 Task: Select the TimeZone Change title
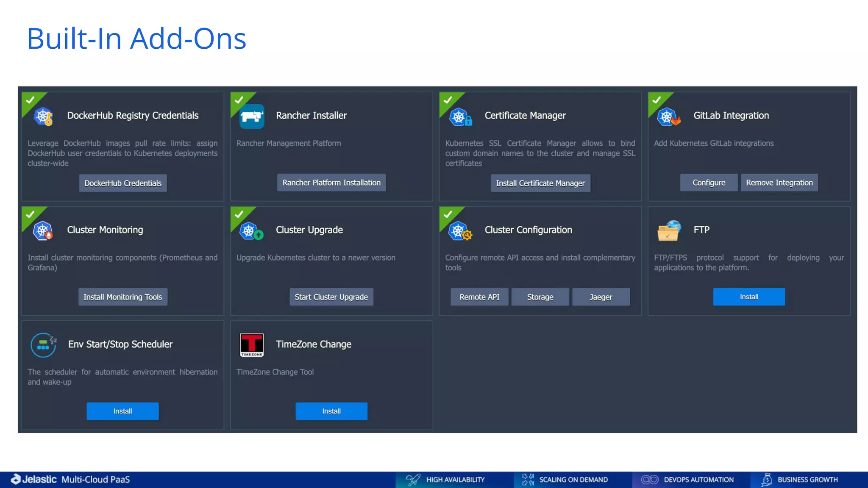tap(314, 344)
